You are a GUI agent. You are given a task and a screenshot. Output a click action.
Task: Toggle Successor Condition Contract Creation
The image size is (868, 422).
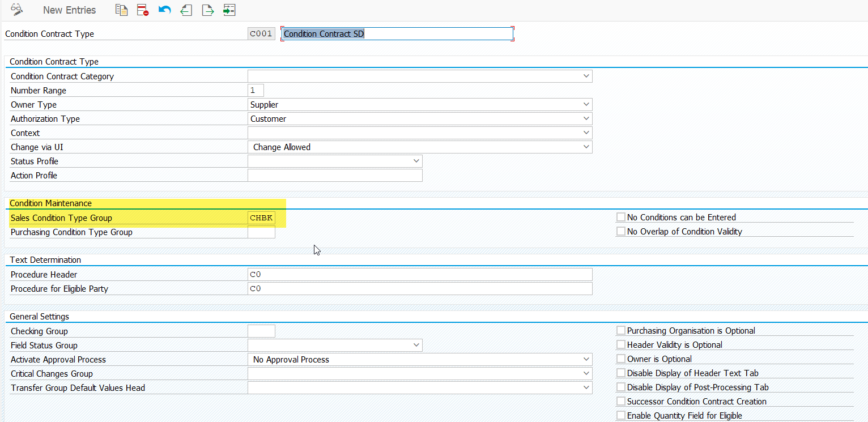tap(620, 401)
